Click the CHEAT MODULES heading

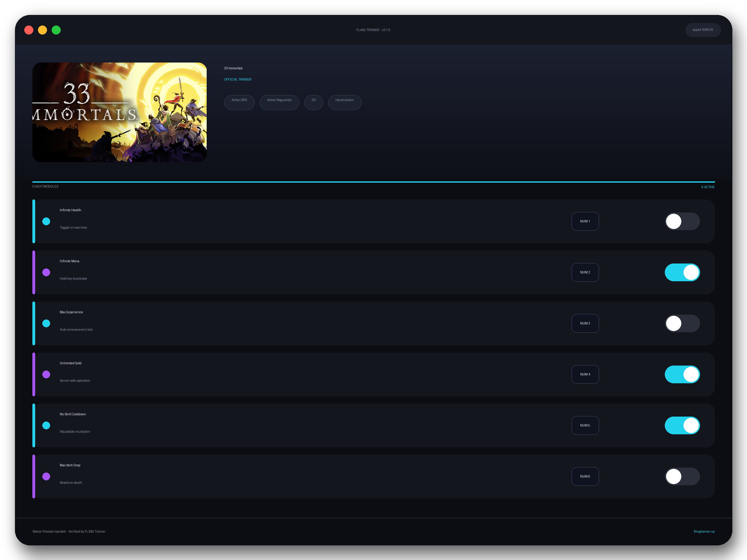(45, 186)
